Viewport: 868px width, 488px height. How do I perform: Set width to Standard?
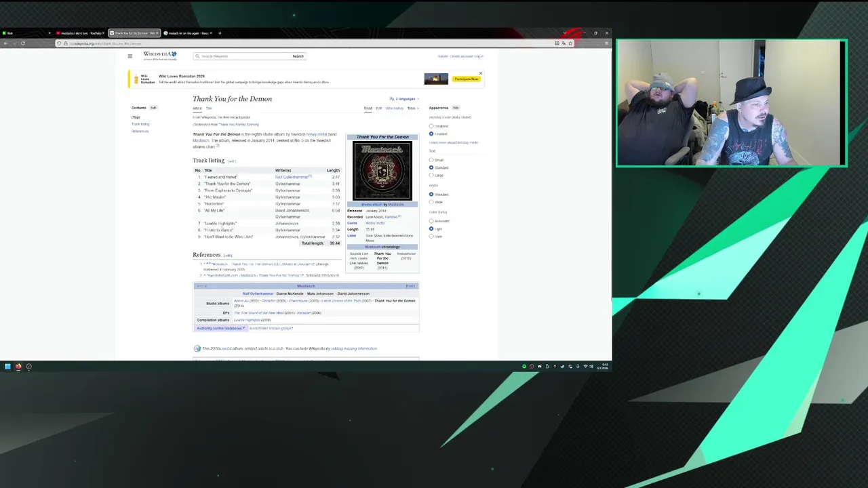pyautogui.click(x=431, y=195)
